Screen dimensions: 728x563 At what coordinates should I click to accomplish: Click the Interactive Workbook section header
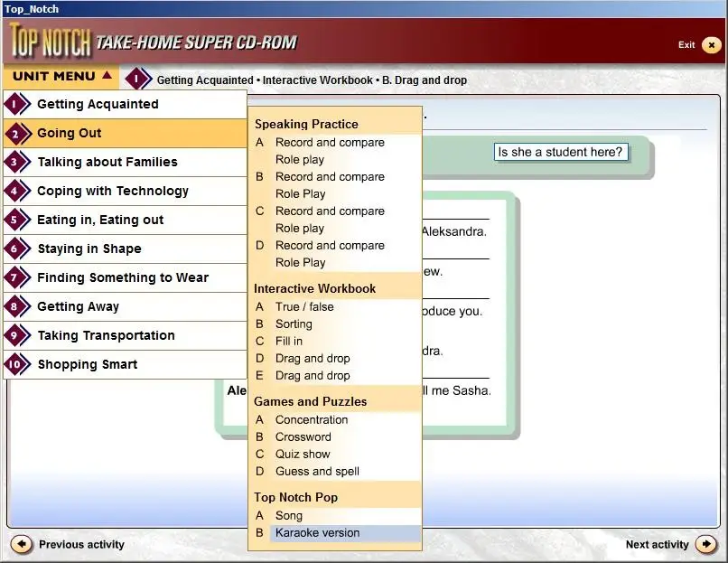(x=314, y=288)
